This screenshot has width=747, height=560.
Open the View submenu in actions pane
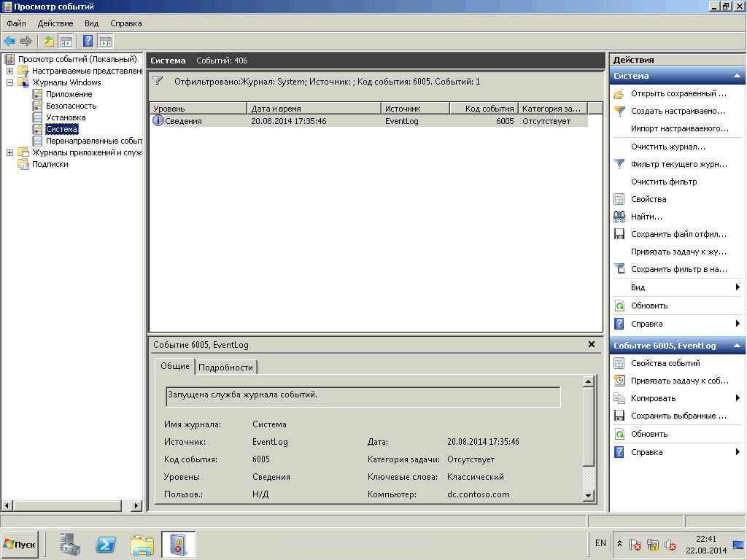coord(638,287)
